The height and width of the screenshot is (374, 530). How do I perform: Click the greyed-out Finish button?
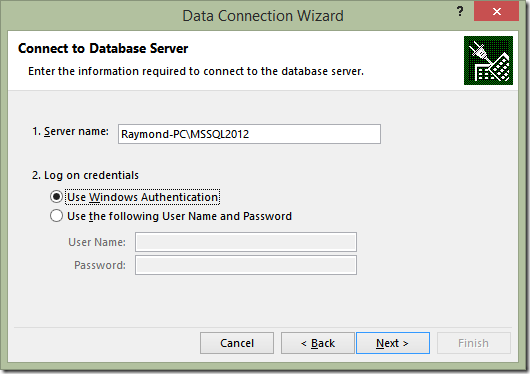[x=474, y=343]
